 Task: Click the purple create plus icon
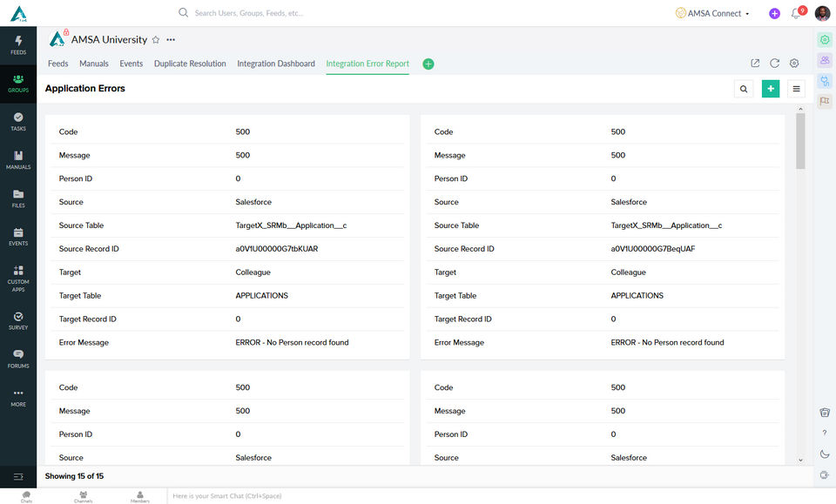[x=775, y=14]
